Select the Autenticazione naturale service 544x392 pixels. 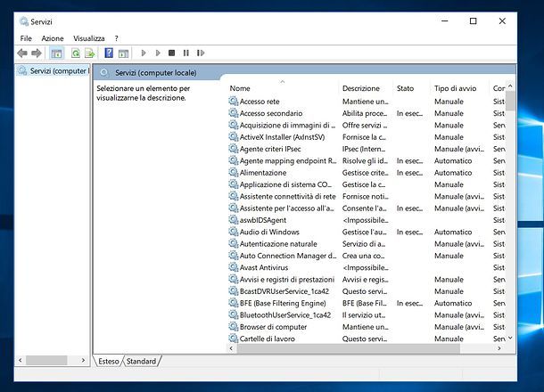(x=278, y=243)
